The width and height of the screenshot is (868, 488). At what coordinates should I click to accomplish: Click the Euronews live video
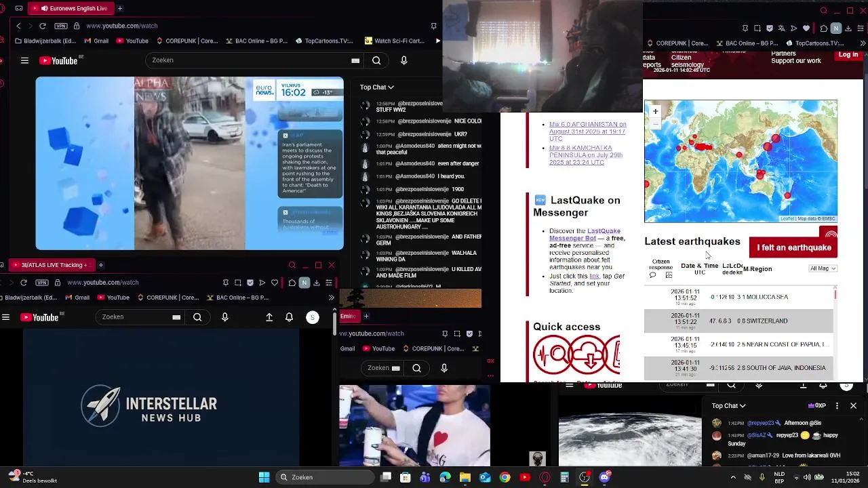click(190, 163)
